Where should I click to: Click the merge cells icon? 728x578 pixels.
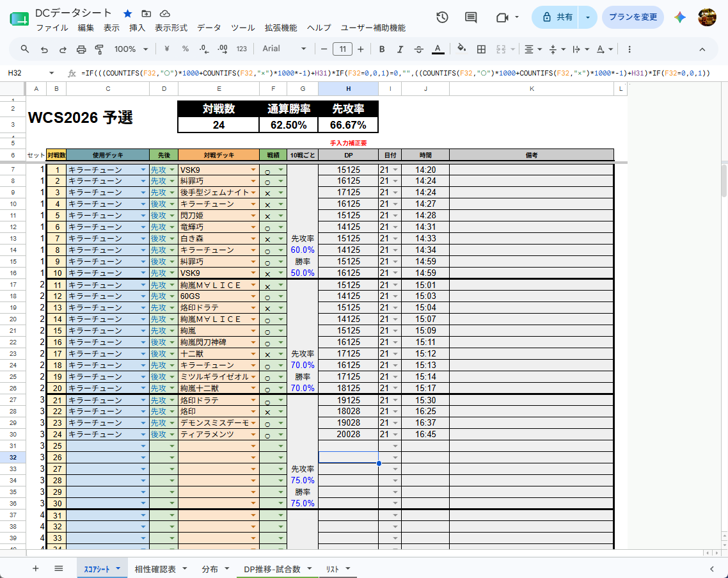pos(500,49)
